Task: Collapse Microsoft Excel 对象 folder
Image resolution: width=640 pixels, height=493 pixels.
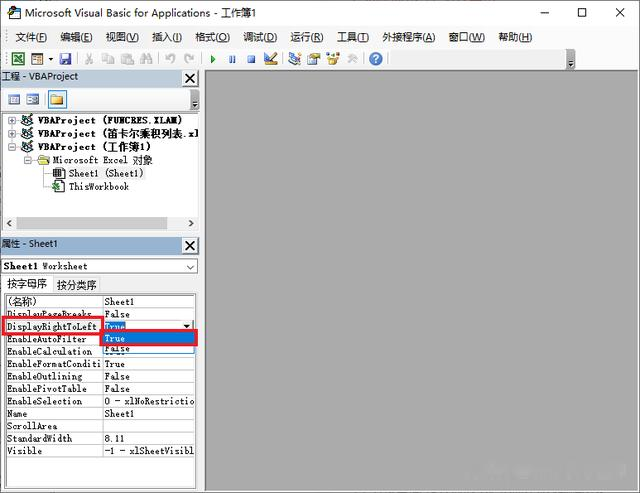Action: click(x=27, y=160)
